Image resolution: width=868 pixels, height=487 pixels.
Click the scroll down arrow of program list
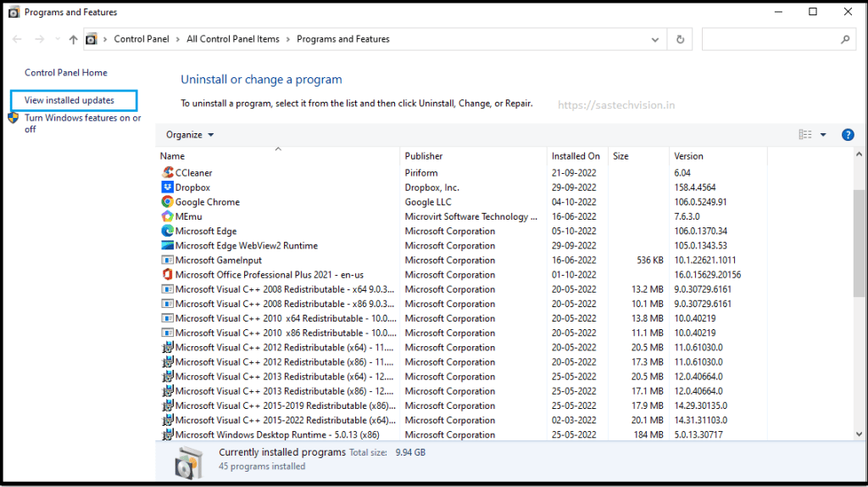(859, 434)
